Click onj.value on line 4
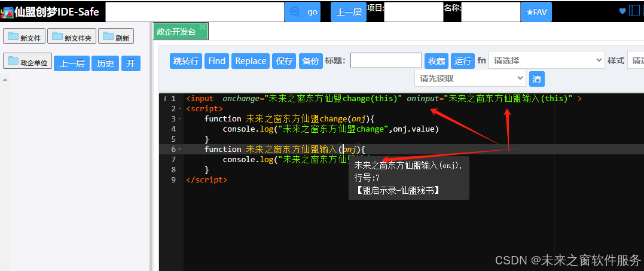 tap(414, 129)
